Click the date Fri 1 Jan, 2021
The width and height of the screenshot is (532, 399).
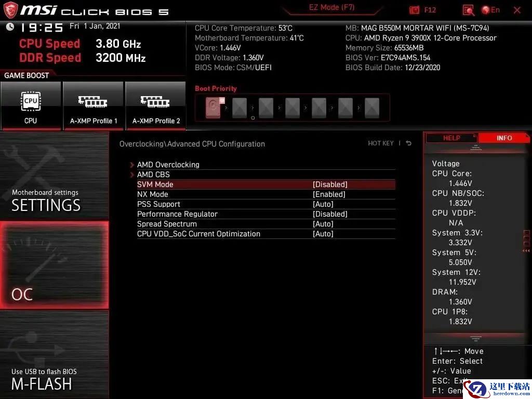click(95, 26)
